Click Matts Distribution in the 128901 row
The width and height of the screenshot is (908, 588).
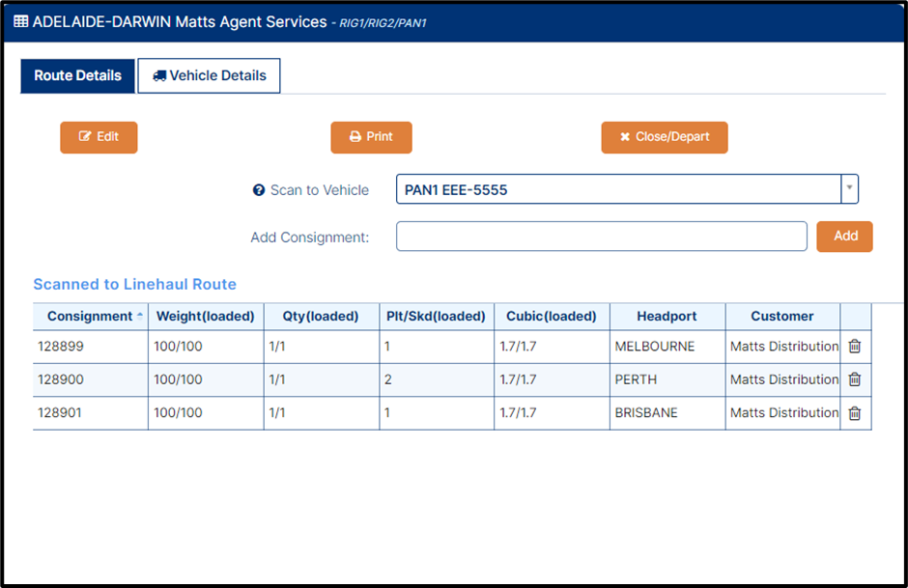(784, 412)
